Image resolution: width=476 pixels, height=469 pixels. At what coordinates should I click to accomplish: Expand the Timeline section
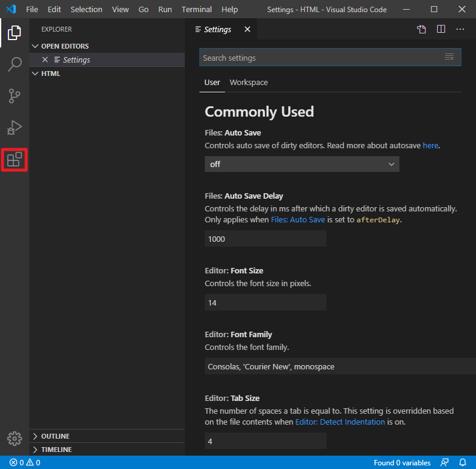35,450
